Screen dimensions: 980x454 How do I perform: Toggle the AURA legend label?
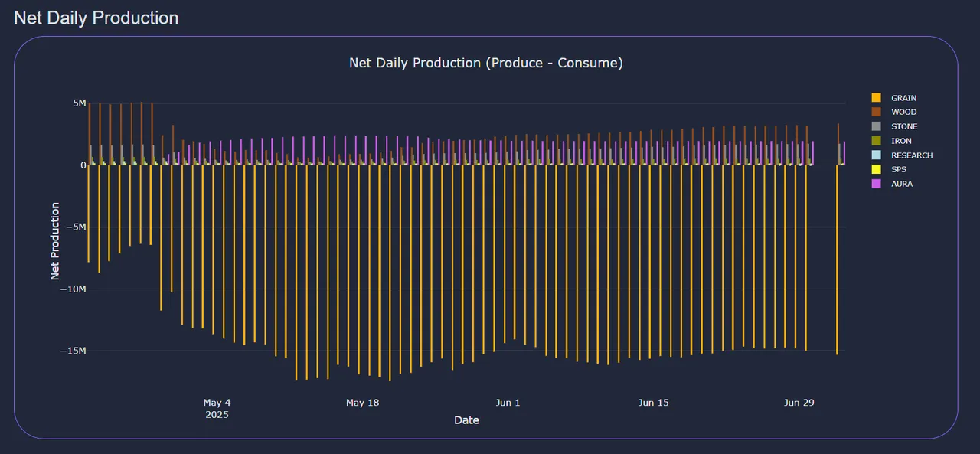coord(902,184)
